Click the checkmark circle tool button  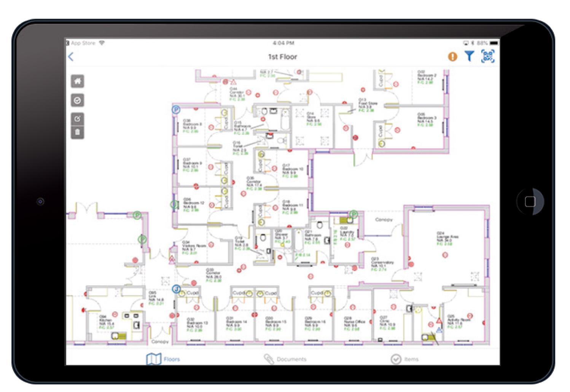[x=78, y=100]
